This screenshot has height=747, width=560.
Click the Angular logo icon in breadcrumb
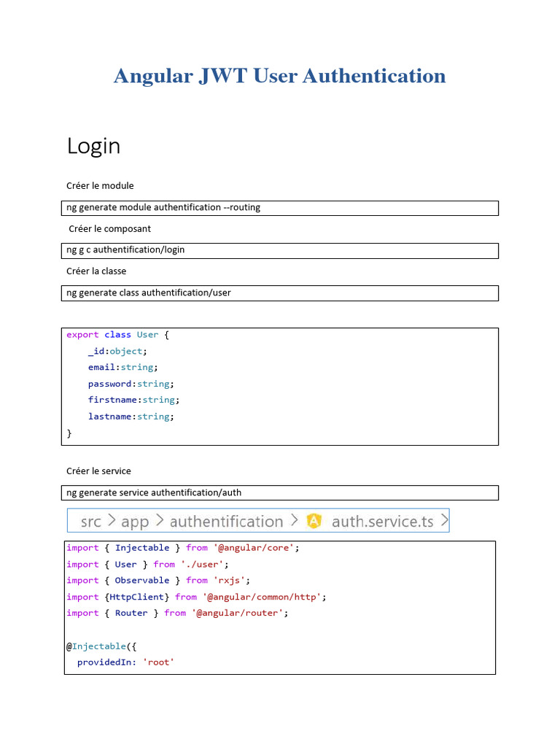pos(314,521)
